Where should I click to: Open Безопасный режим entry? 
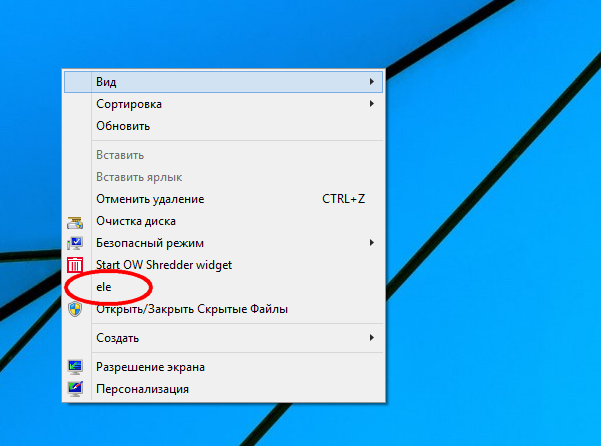coord(223,243)
